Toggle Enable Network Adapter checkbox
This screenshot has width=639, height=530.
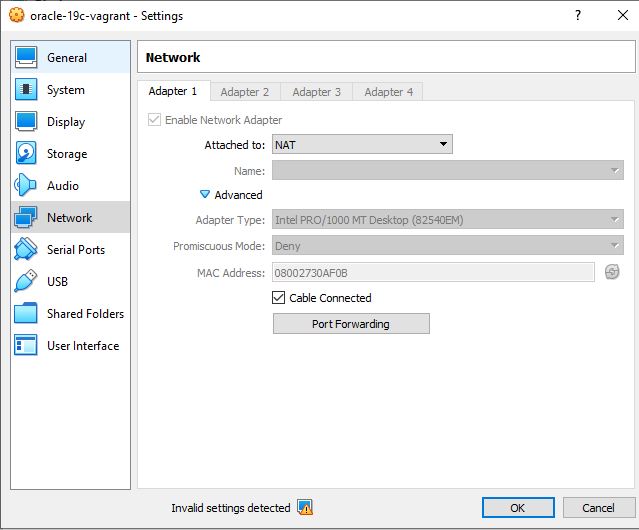pos(154,120)
